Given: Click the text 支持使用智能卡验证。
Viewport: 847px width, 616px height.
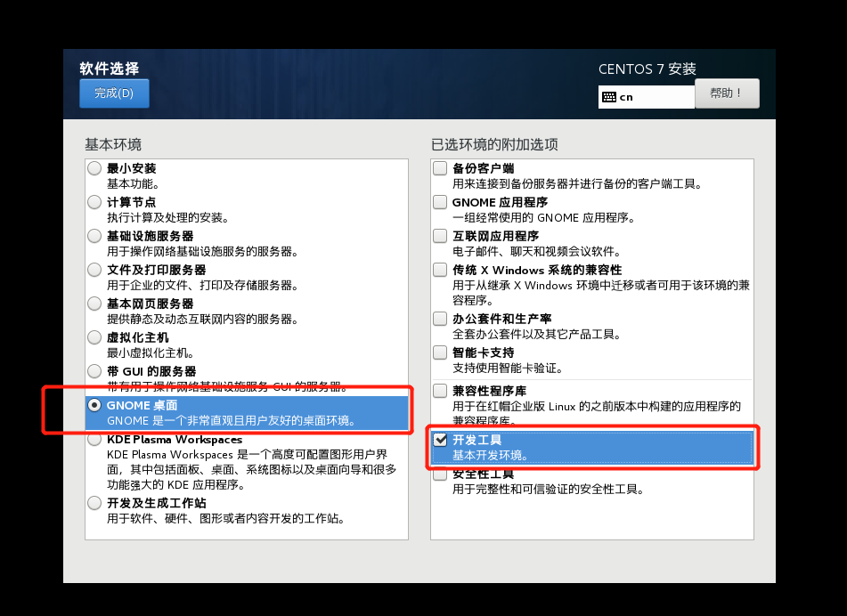Looking at the screenshot, I should 508,369.
